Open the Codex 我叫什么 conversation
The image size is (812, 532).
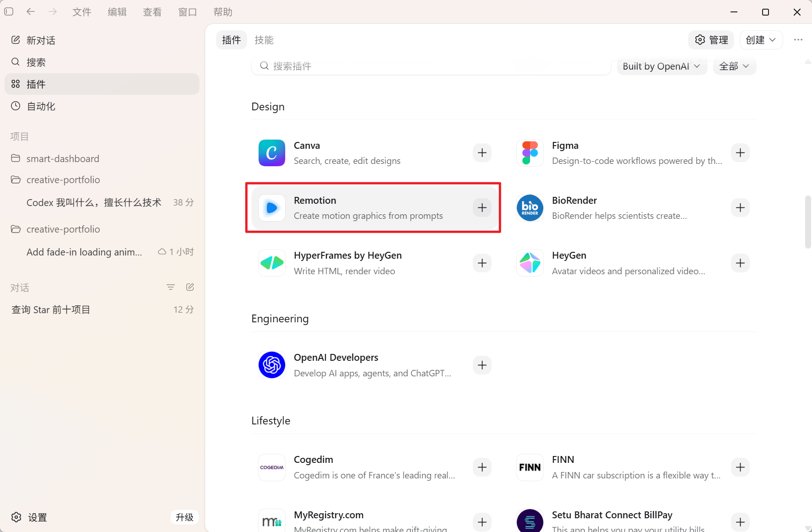coord(102,202)
